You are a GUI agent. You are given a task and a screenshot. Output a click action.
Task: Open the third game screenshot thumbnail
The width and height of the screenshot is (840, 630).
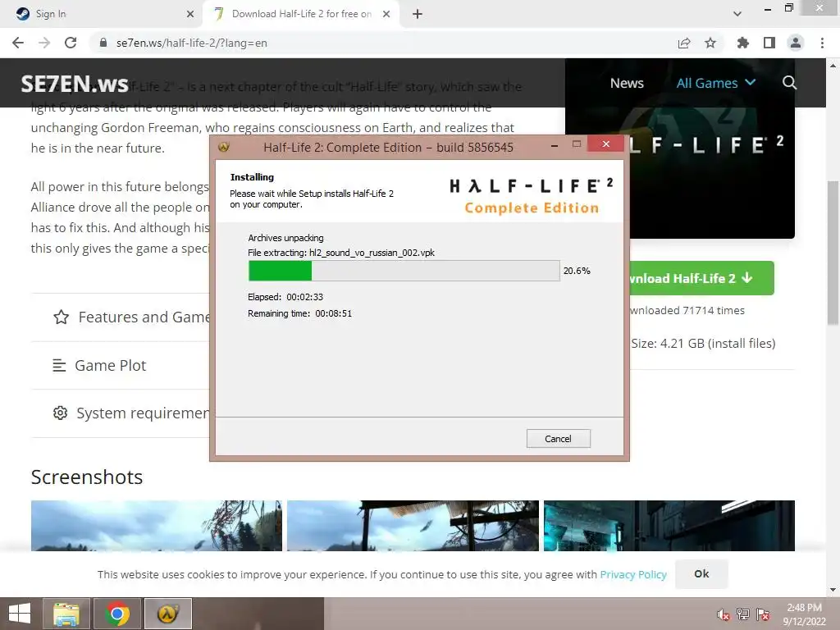(669, 526)
